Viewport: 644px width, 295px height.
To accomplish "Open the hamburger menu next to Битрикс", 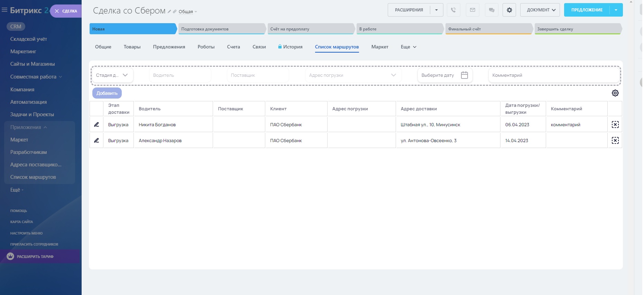I will [x=4, y=10].
